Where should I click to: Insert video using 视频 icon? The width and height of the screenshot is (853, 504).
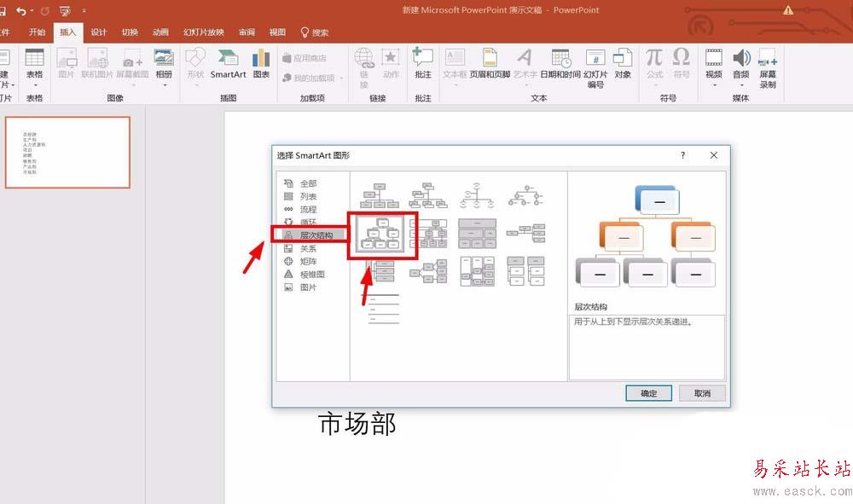714,63
